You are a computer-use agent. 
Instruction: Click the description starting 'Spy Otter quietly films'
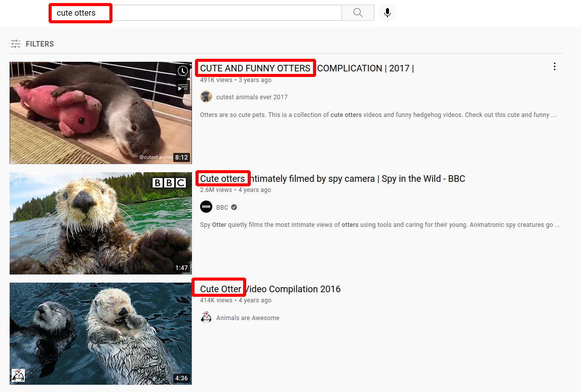pyautogui.click(x=380, y=225)
